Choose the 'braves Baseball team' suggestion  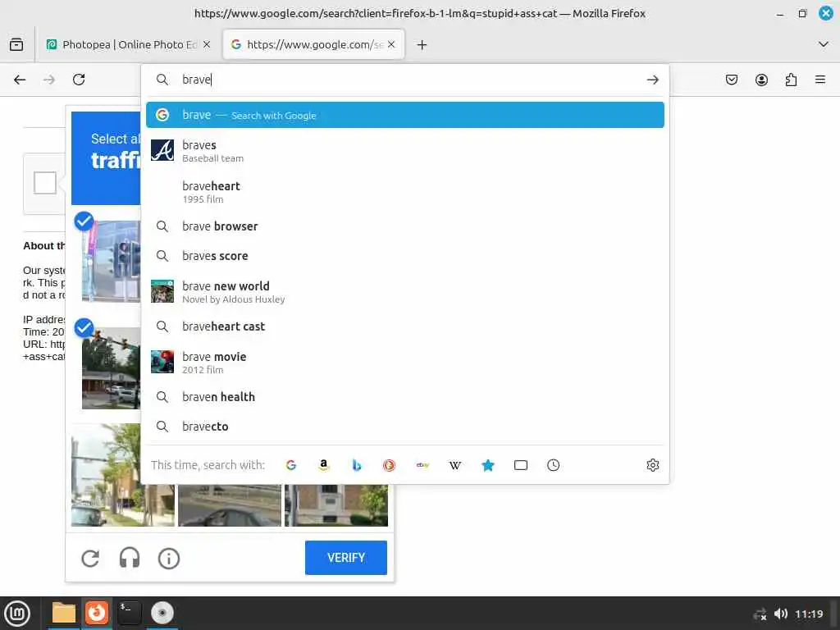coord(405,151)
